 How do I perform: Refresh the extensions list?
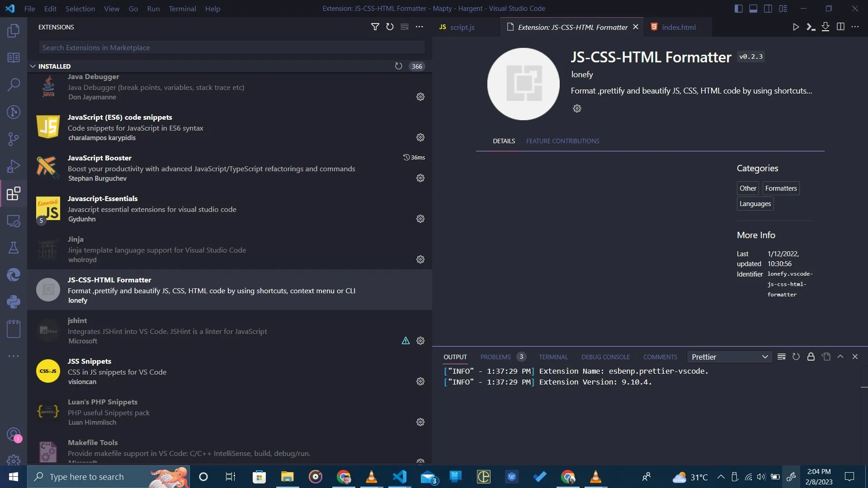[390, 27]
